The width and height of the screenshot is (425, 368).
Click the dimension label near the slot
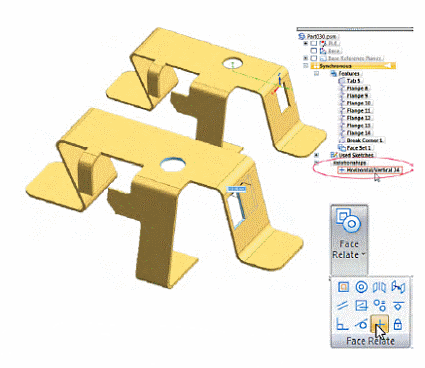click(237, 189)
